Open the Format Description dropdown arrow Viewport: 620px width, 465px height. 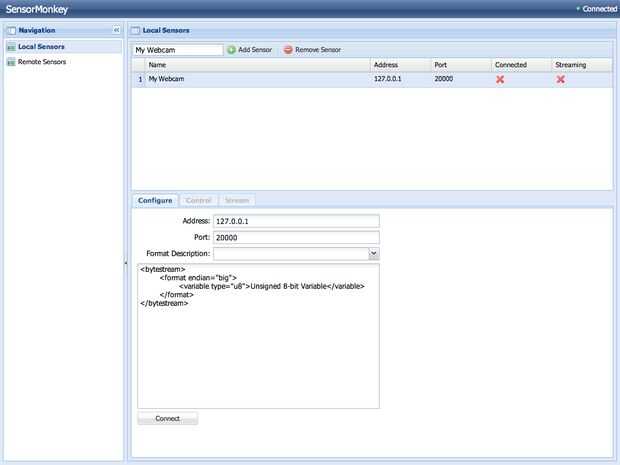374,253
